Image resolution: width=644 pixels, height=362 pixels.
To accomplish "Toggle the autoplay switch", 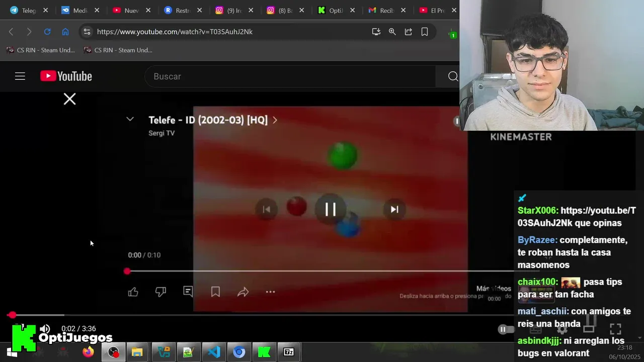I will pos(506,329).
